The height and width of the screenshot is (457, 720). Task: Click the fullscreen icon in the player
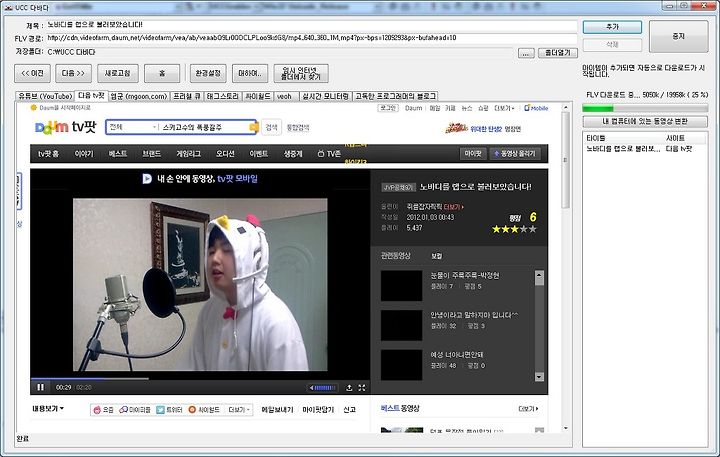362,388
